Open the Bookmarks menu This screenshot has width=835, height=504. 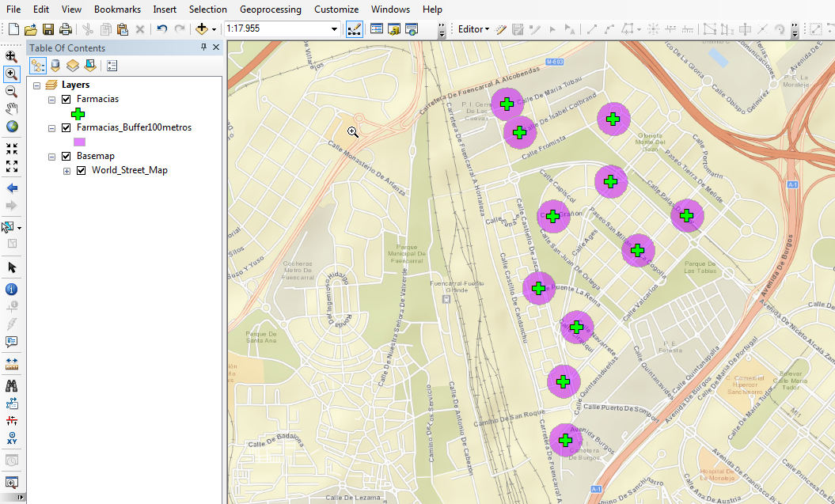[x=117, y=9]
